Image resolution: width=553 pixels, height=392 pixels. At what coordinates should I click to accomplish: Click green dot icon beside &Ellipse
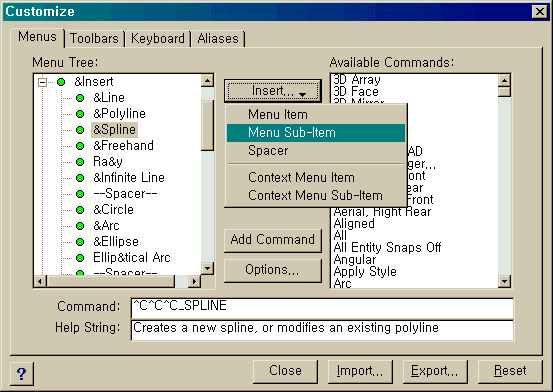point(80,242)
